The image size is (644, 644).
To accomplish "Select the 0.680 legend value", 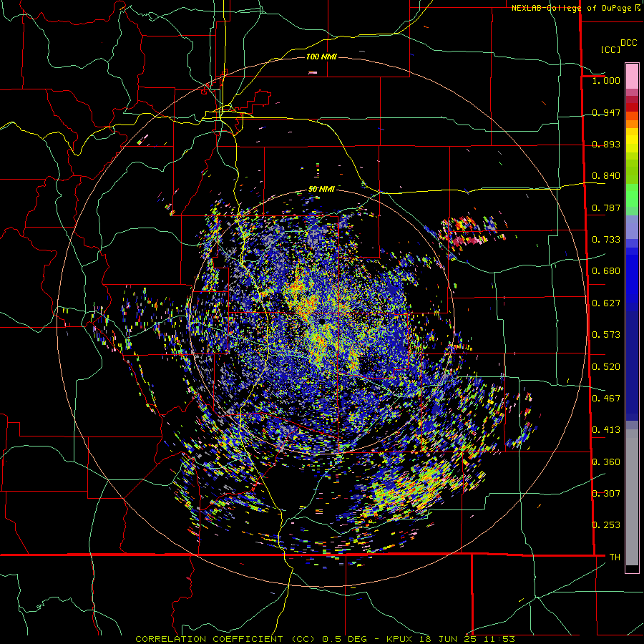I will click(x=606, y=271).
